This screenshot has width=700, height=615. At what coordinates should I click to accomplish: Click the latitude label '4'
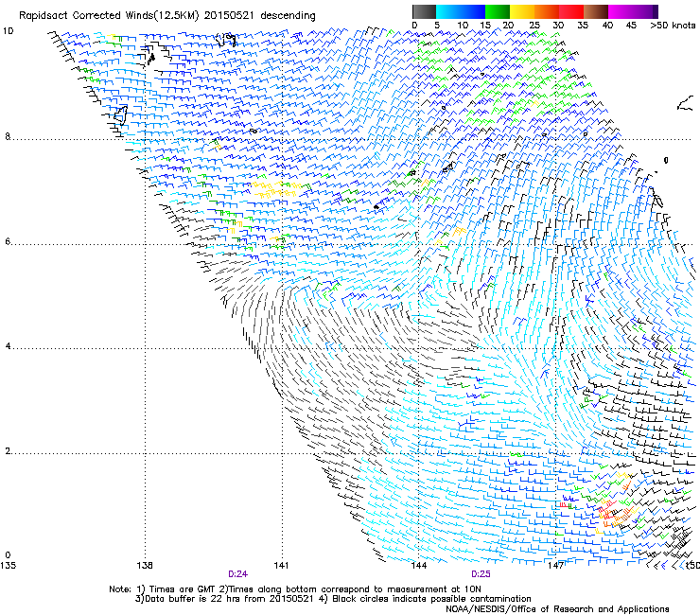coord(8,346)
